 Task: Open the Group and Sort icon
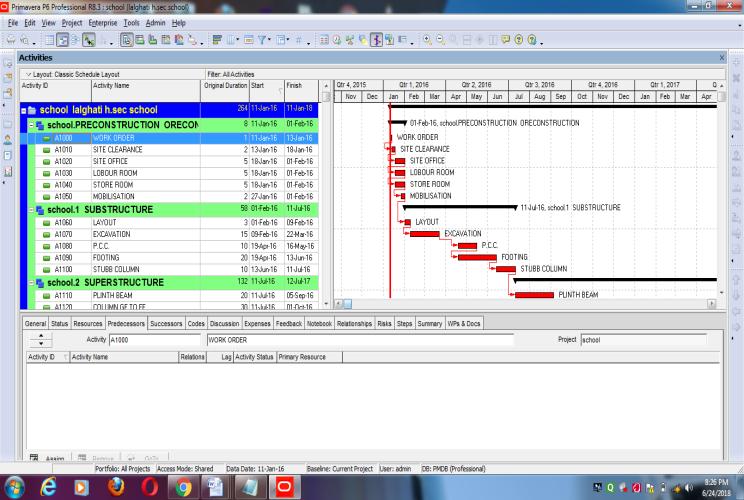(281, 40)
